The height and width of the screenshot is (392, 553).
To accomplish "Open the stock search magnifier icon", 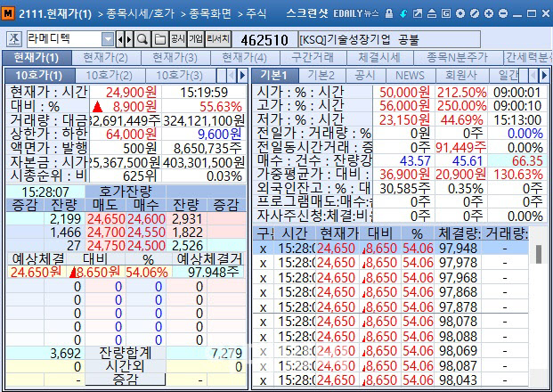I will pos(142,39).
